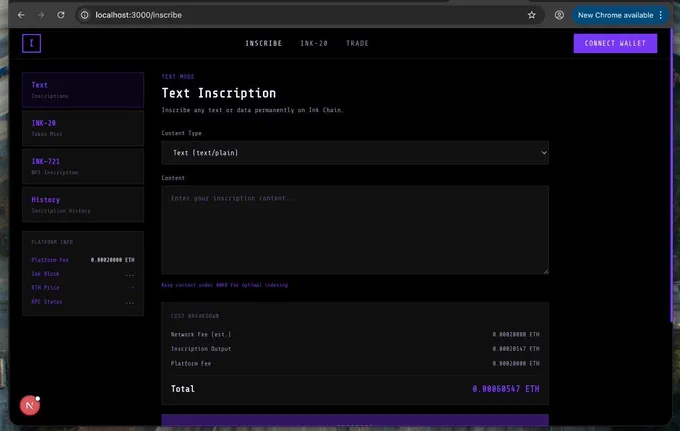Click the purple button below Total
Image resolution: width=680 pixels, height=431 pixels.
tap(355, 420)
